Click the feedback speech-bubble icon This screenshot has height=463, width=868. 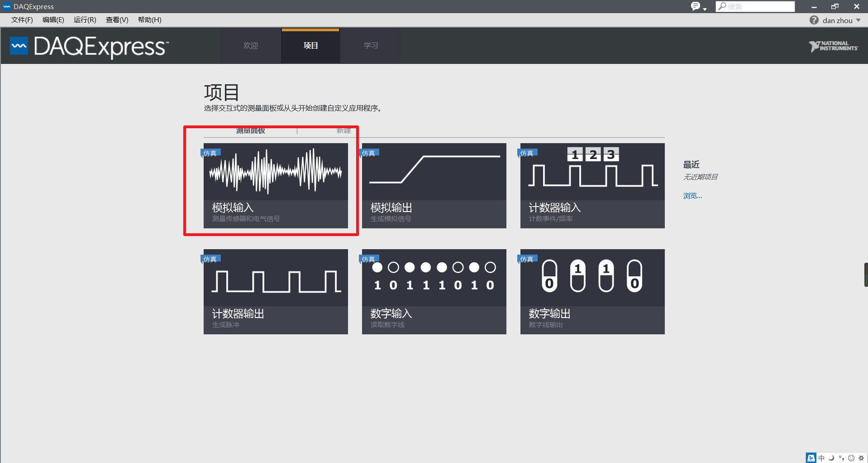(696, 6)
